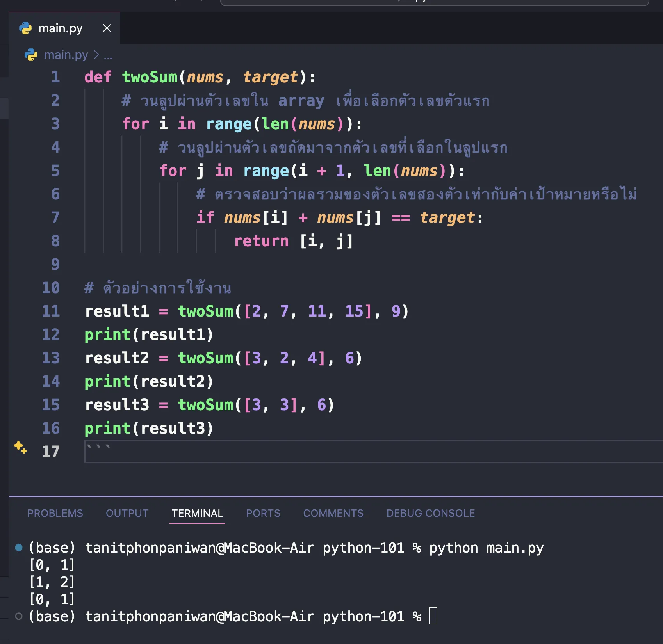Viewport: 663px width, 644px height.
Task: Open the DEBUG CONSOLE panel tab
Action: (431, 513)
